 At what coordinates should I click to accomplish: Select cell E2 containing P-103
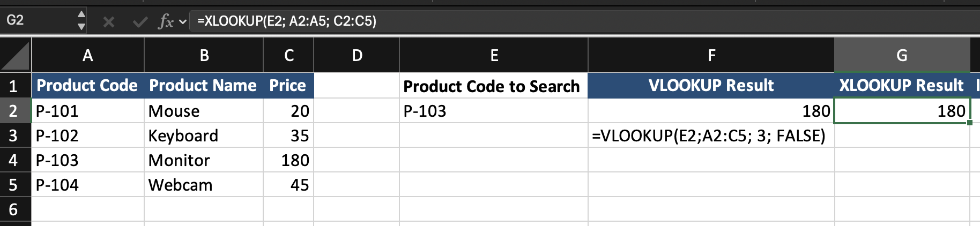493,111
